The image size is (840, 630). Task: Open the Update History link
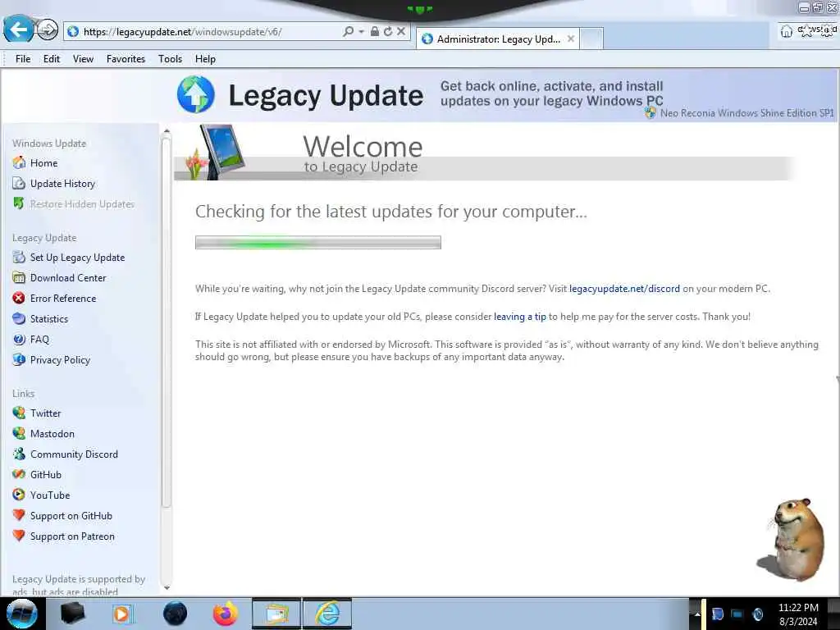click(x=62, y=183)
